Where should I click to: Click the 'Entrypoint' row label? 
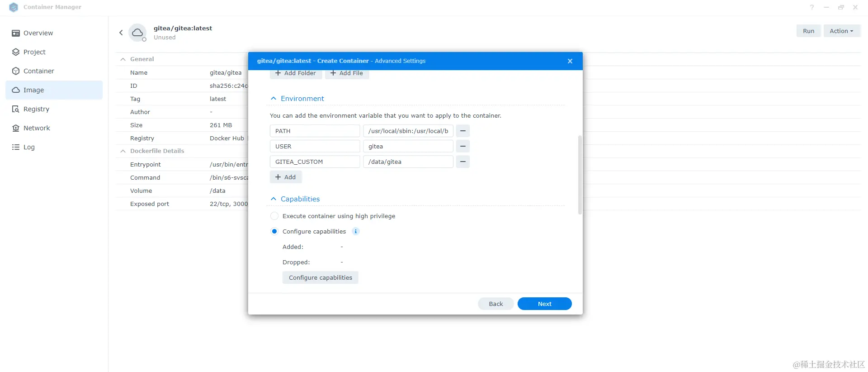tap(146, 164)
